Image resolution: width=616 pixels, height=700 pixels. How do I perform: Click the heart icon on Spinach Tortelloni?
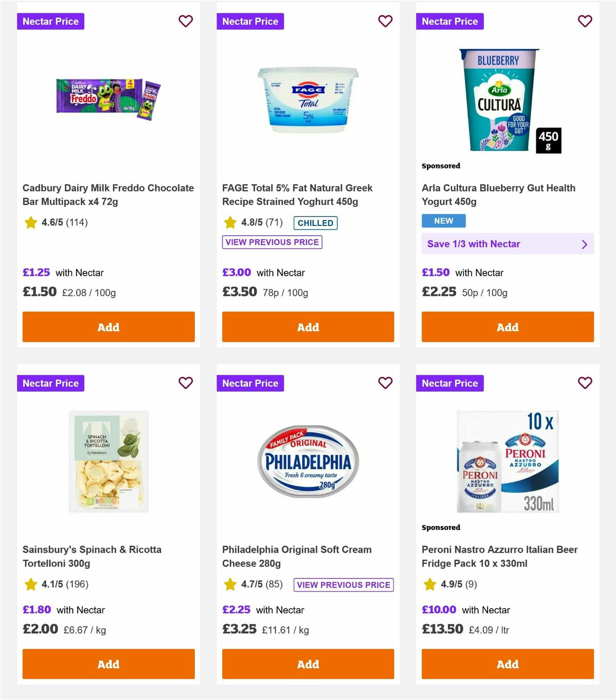[185, 383]
